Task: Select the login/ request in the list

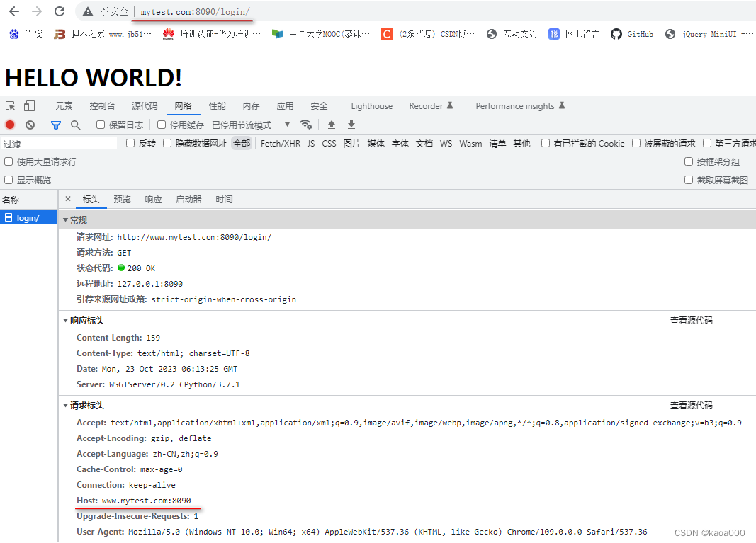Action: pos(28,217)
